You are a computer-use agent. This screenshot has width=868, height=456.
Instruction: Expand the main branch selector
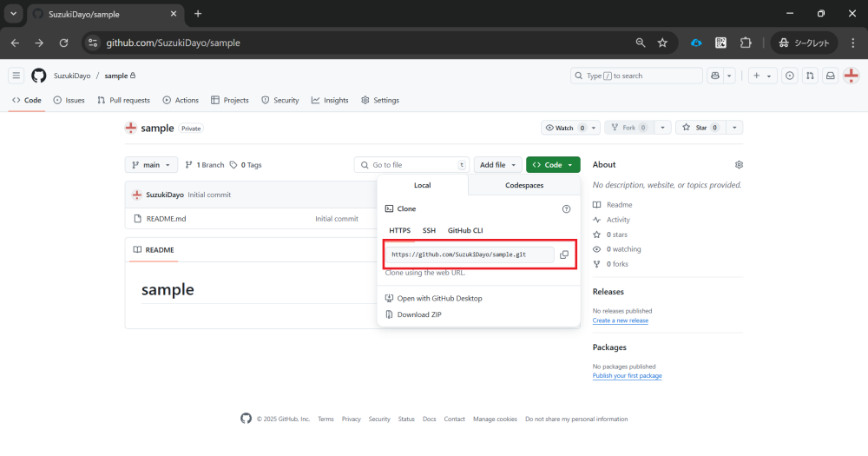click(151, 164)
